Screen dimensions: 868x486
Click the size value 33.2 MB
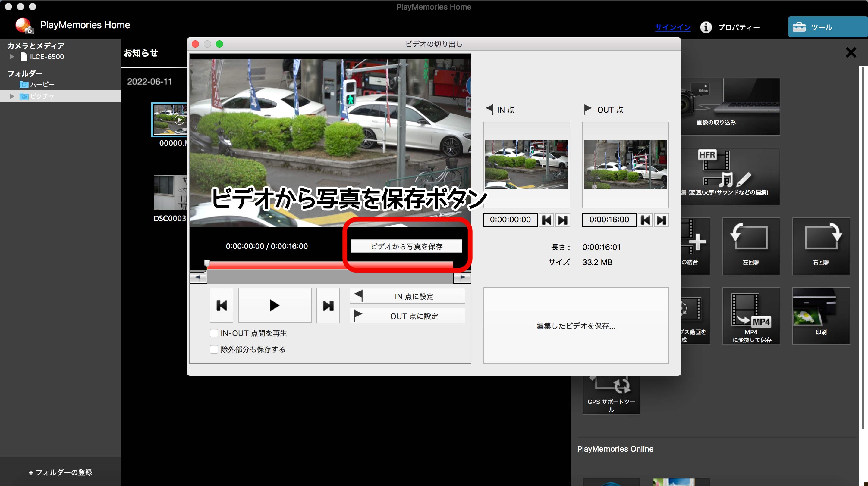[x=597, y=262]
